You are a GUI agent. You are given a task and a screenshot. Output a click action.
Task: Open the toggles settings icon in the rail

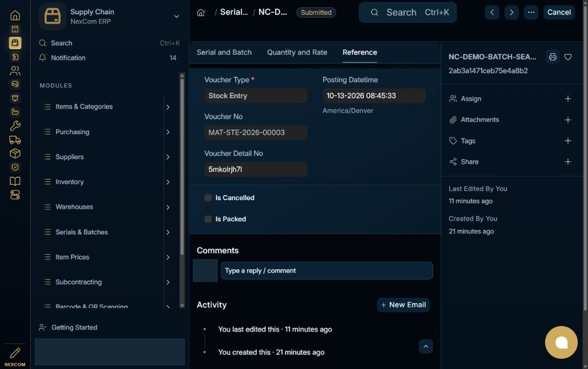[15, 195]
